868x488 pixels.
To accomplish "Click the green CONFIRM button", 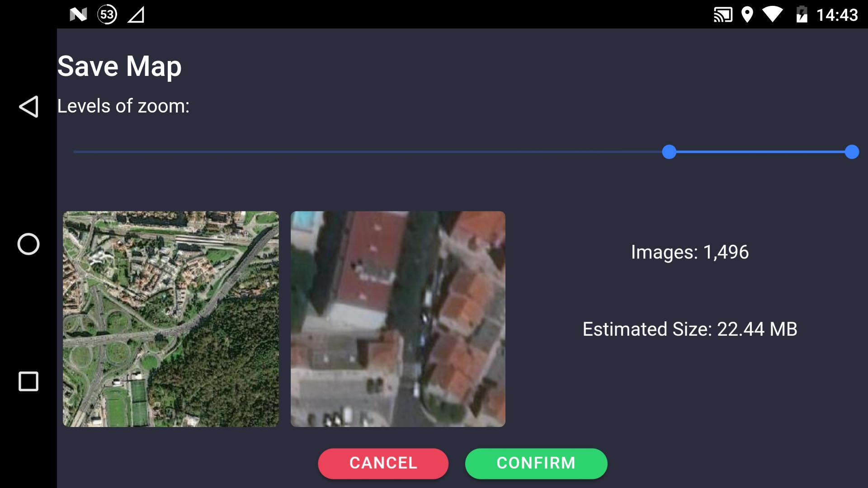I will tap(536, 464).
